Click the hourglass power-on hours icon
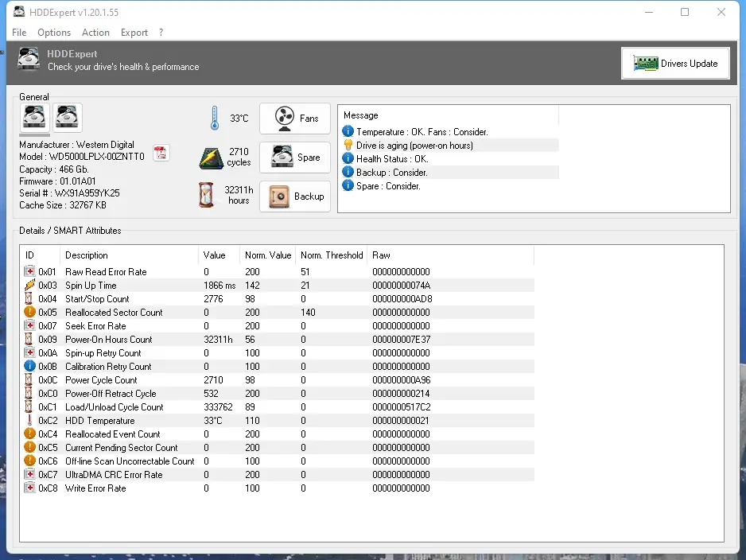Viewport: 746px width, 560px height. [206, 195]
